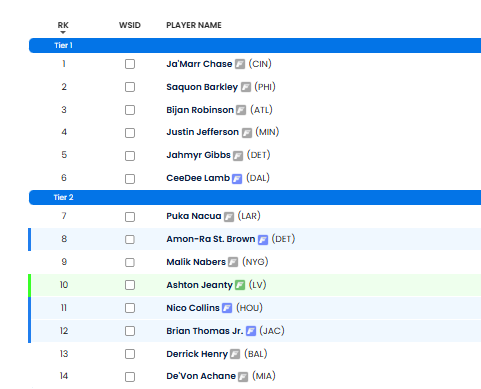The height and width of the screenshot is (389, 481).
Task: Click the gray note icon by Derrick Henry
Action: tap(235, 354)
